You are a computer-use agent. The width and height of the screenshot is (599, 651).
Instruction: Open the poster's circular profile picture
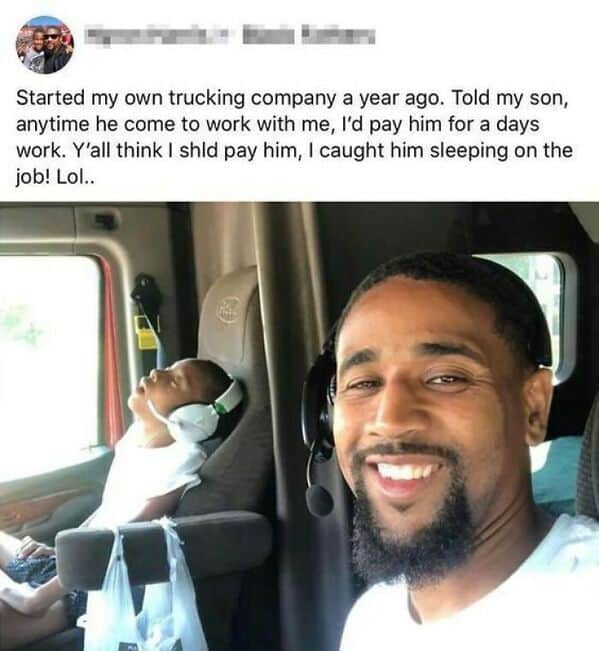pyautogui.click(x=45, y=44)
